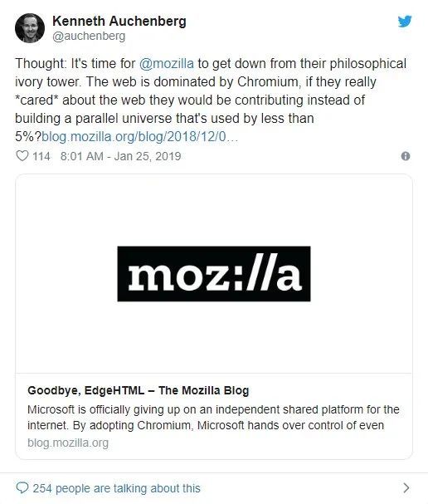This screenshot has height=504, width=428.
Task: Click the 114 likes count
Action: click(x=41, y=156)
